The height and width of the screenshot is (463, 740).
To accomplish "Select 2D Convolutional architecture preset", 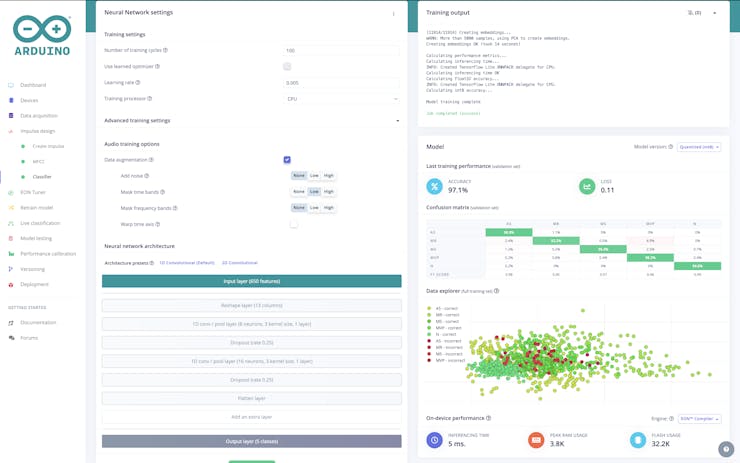I will pos(240,263).
